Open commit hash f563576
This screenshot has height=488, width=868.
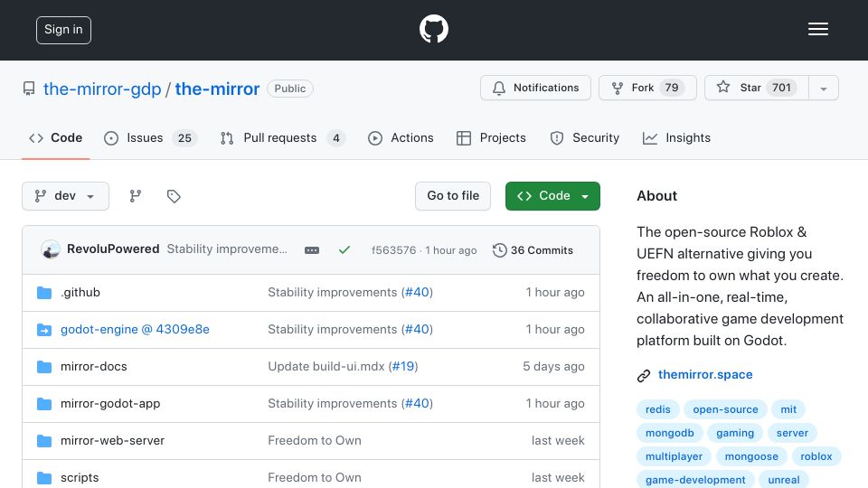pos(393,250)
